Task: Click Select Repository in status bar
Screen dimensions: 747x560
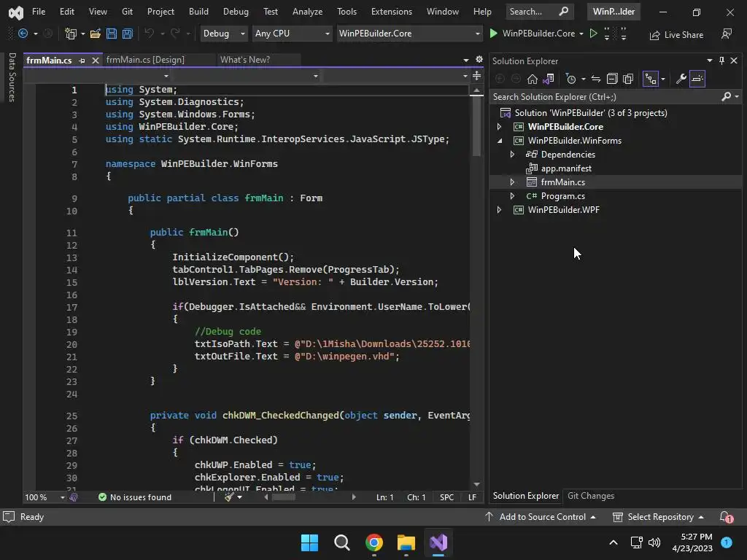Action: coord(659,517)
